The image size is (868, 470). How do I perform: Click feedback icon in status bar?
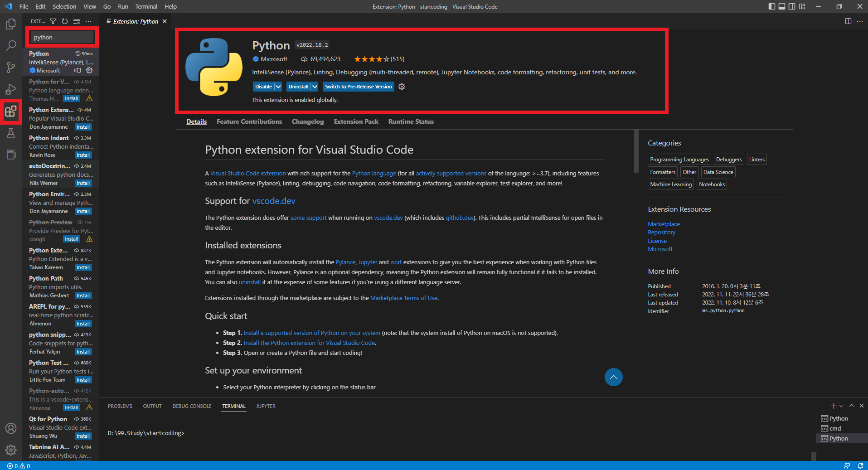pyautogui.click(x=847, y=466)
